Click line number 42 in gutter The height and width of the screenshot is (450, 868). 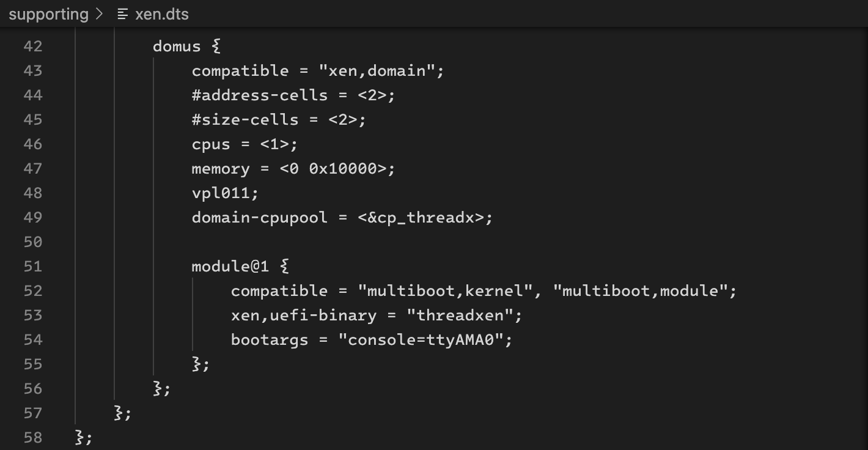click(x=32, y=46)
